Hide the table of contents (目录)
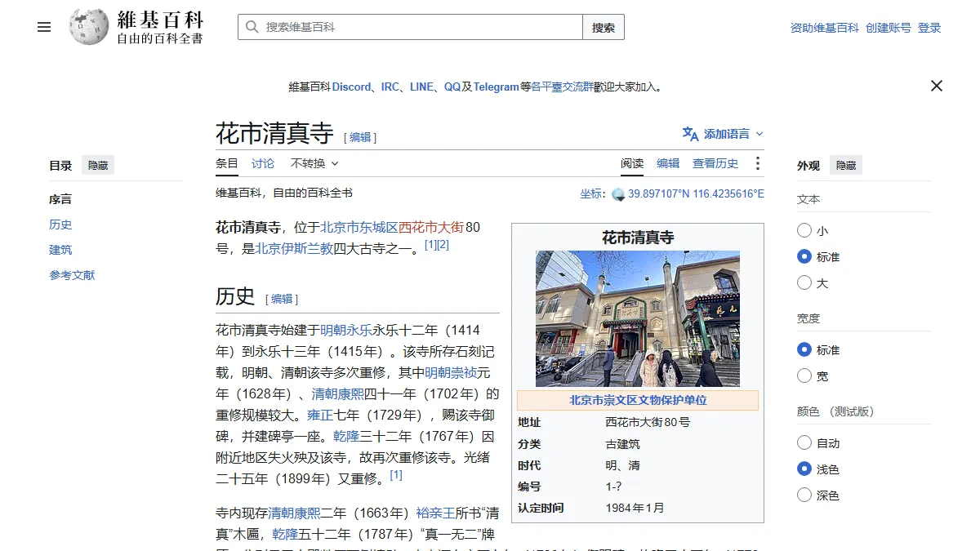The width and height of the screenshot is (980, 551). pyautogui.click(x=98, y=165)
